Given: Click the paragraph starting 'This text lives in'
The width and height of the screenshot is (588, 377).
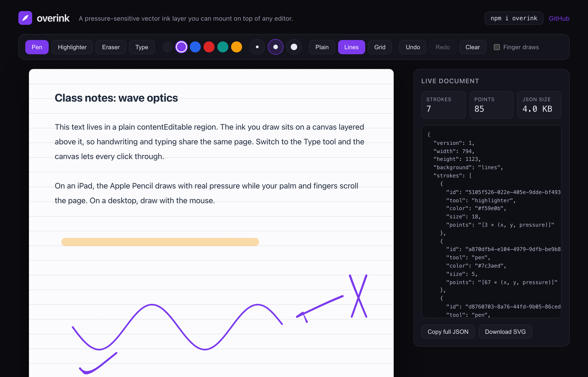Looking at the screenshot, I should coord(210,142).
